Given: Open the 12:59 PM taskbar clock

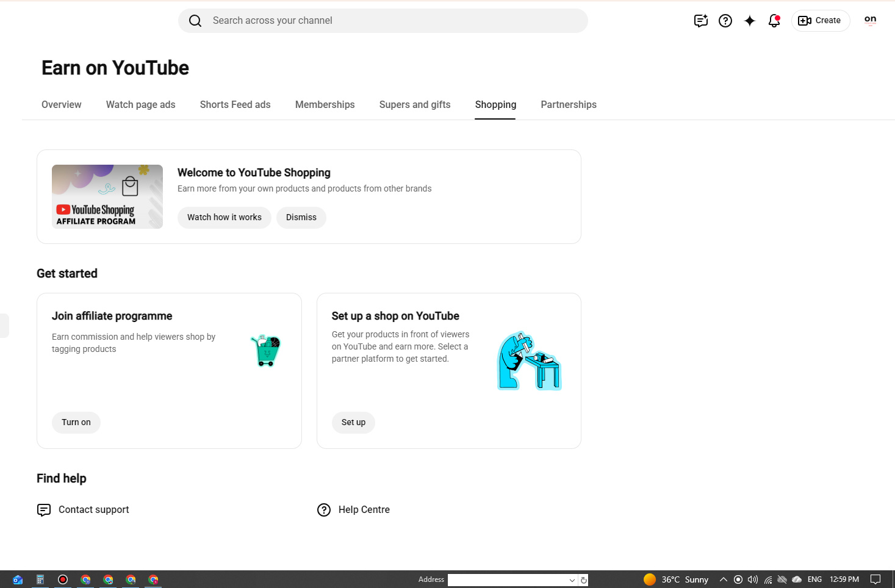Looking at the screenshot, I should coord(844,579).
